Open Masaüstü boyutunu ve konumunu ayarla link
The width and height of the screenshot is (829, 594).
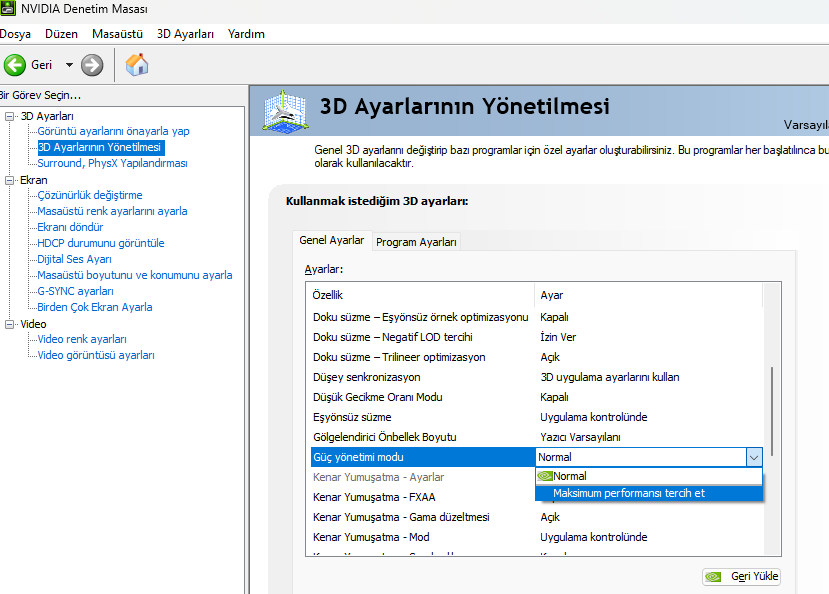[135, 275]
